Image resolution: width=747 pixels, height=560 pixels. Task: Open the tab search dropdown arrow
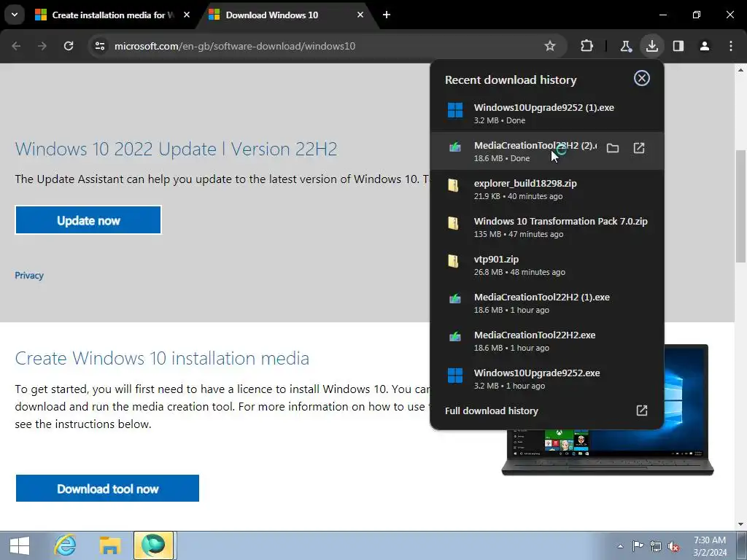pyautogui.click(x=15, y=15)
